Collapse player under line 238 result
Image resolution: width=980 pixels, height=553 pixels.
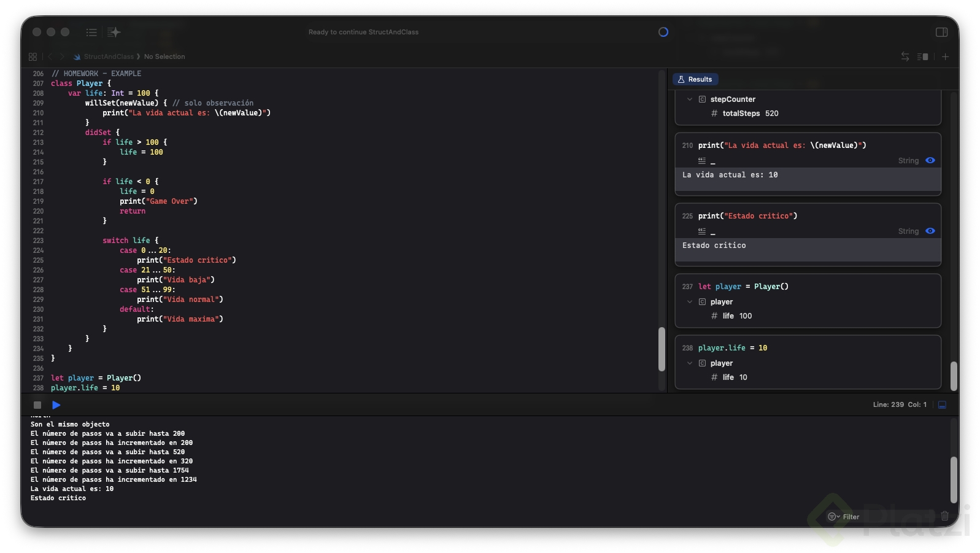690,363
